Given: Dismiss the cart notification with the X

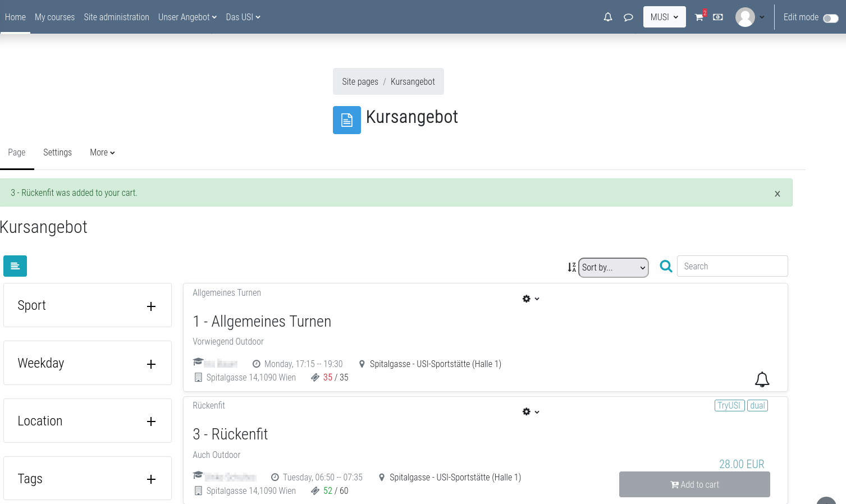Looking at the screenshot, I should 778,194.
